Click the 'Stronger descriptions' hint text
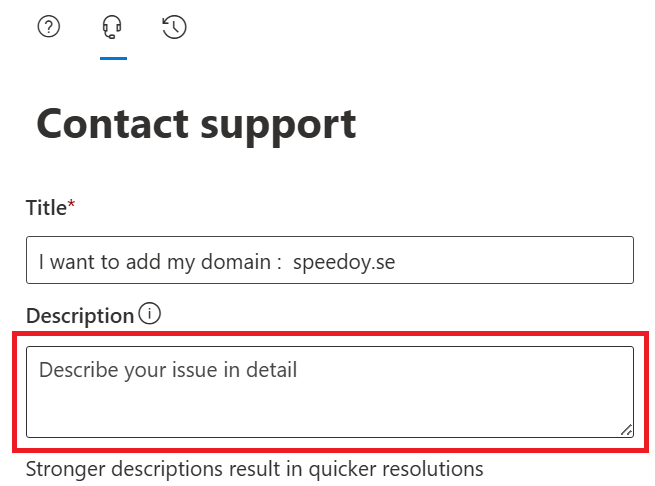The image size is (655, 486). 254,468
